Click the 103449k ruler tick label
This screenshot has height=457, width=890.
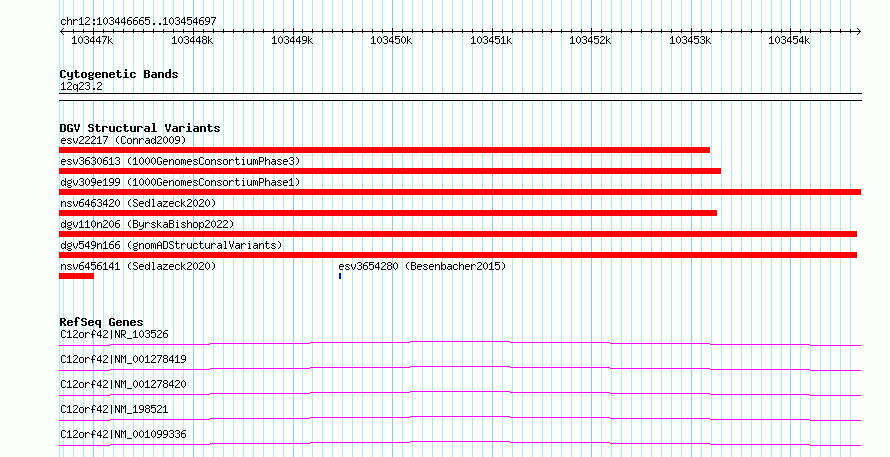pyautogui.click(x=292, y=41)
